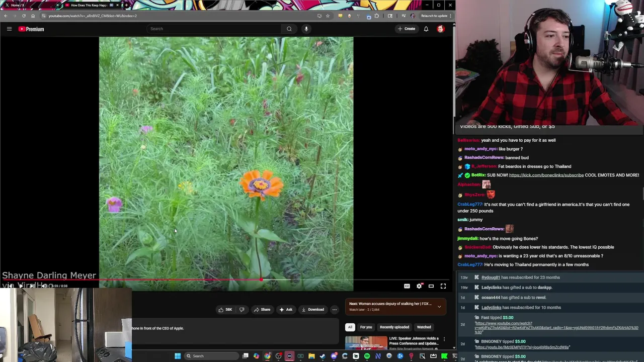
Task: Share the video
Action: [262, 310]
